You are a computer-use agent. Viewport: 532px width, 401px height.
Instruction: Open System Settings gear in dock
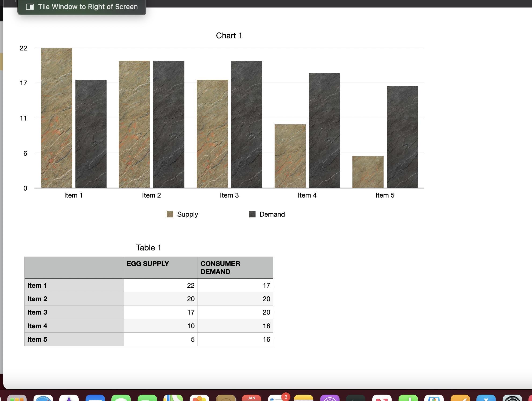[x=512, y=398]
